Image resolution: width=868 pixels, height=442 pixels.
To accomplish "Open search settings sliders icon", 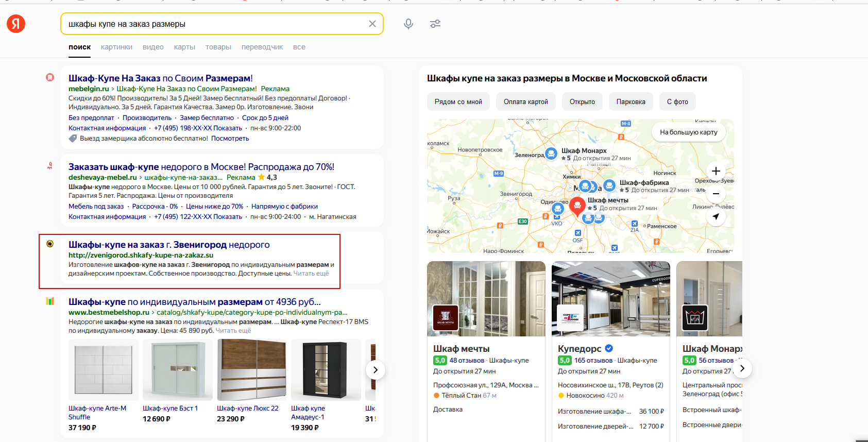I will point(435,24).
